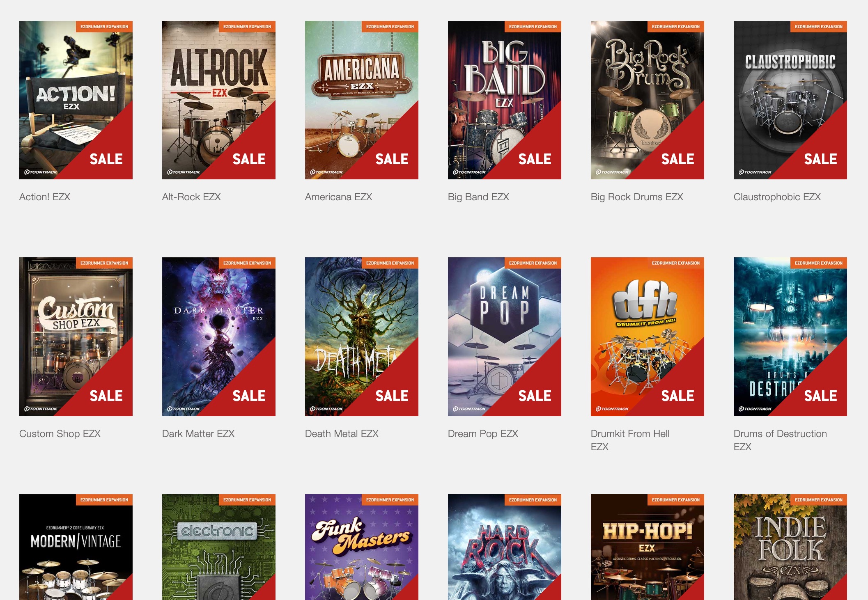Image resolution: width=868 pixels, height=600 pixels.
Task: Open the Action! EZX product thumbnail
Action: coord(76,100)
